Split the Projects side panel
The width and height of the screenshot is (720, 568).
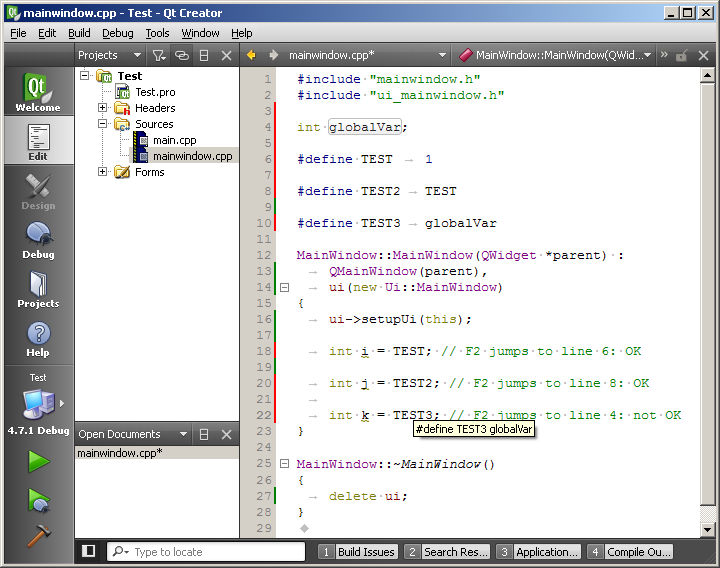point(204,55)
